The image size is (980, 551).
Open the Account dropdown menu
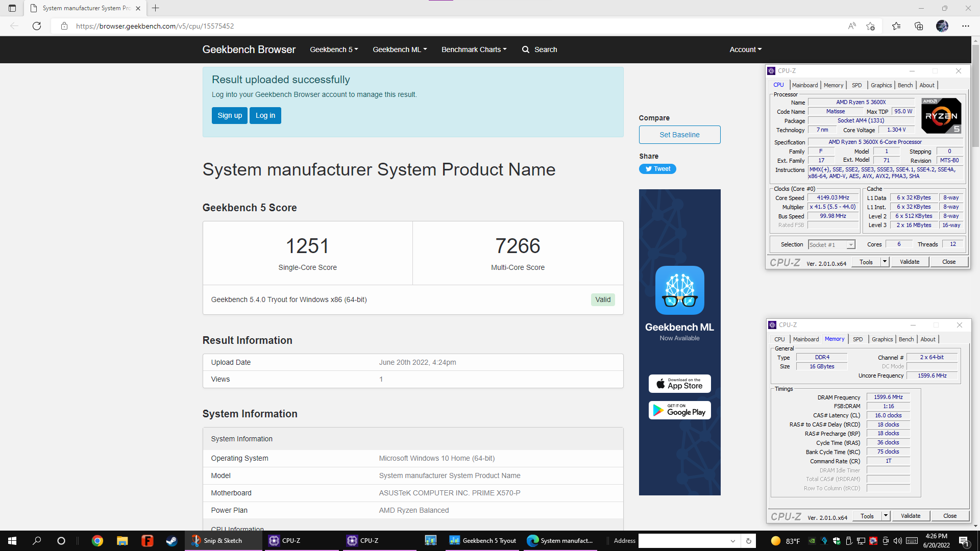coord(745,49)
